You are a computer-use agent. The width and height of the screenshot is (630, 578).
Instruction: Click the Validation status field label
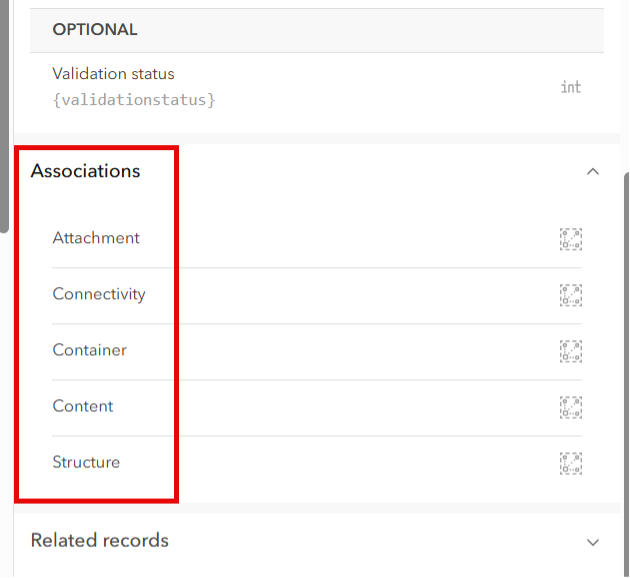[113, 74]
